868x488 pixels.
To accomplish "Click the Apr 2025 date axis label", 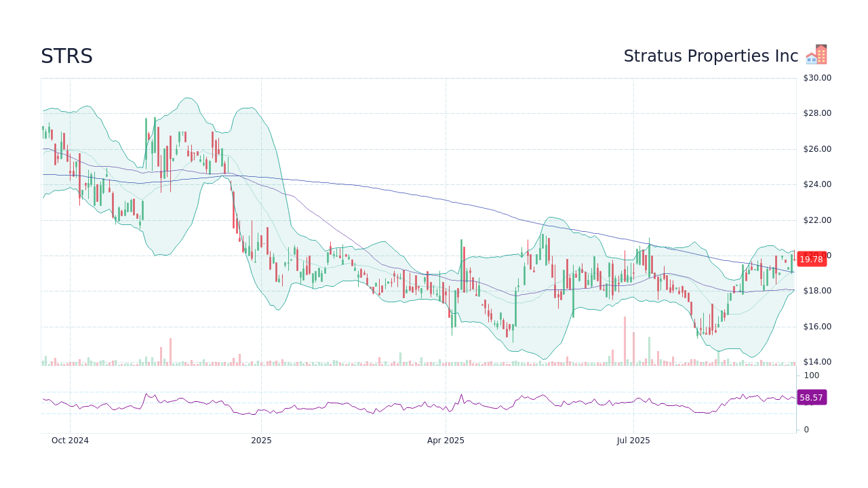I will (446, 441).
